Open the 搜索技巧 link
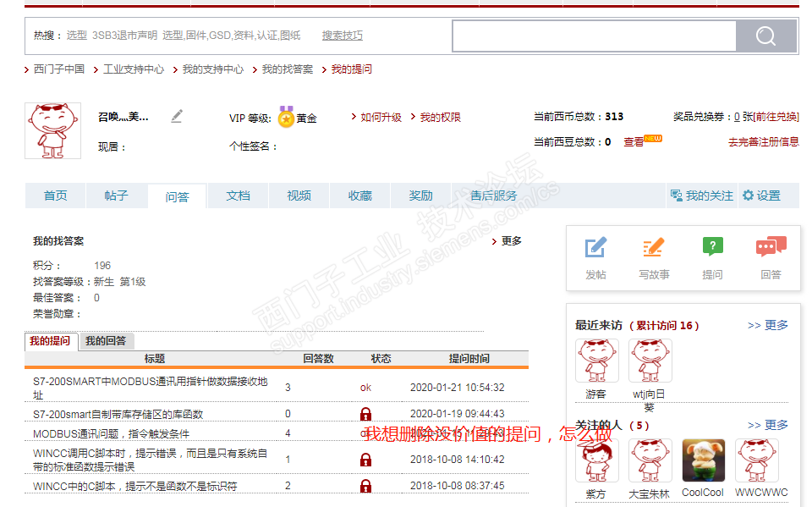Screen dimensions: 812x507 [x=343, y=36]
